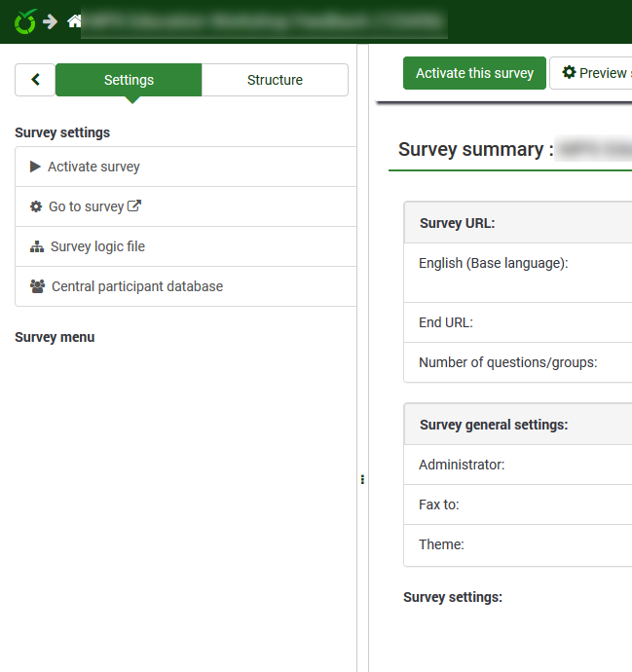Image resolution: width=632 pixels, height=672 pixels.
Task: Select Activate survey in sidebar menu
Action: [x=186, y=167]
